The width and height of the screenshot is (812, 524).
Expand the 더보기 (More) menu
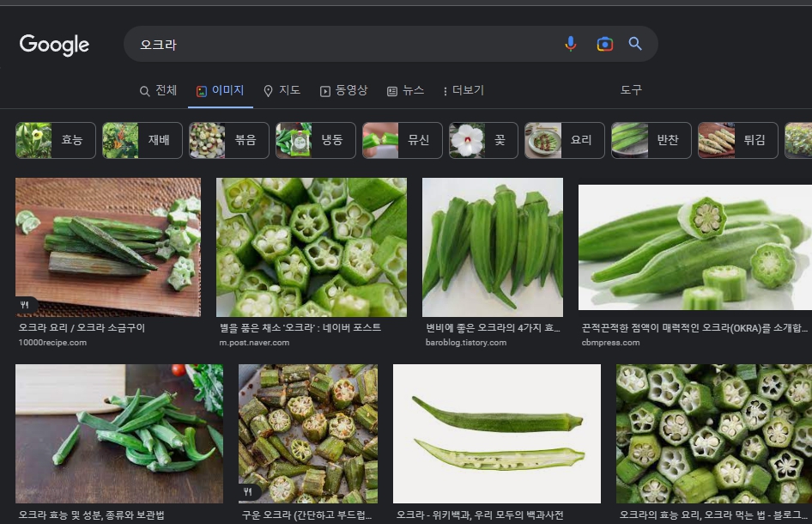coord(463,90)
